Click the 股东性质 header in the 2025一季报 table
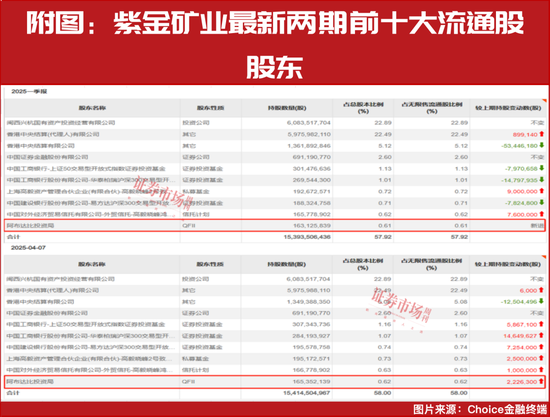Image resolution: width=550 pixels, height=417 pixels. click(x=210, y=108)
